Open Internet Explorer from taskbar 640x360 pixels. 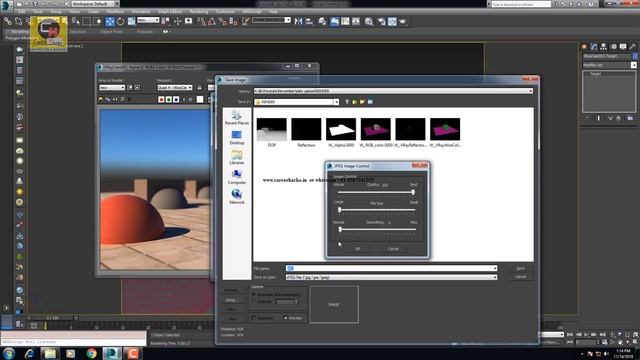29,353
